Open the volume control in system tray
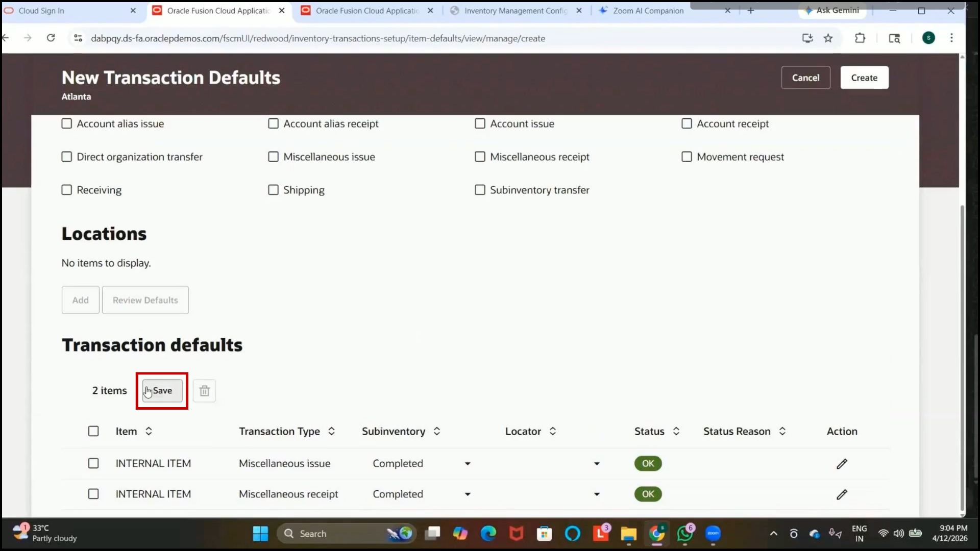 click(899, 534)
